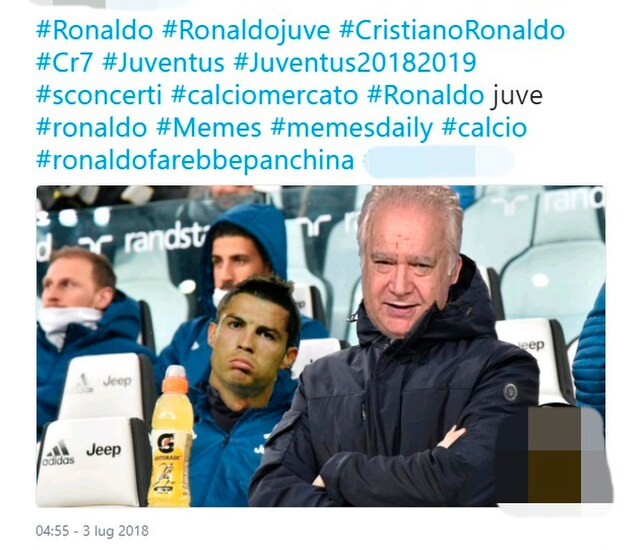Select the #Juventus hashtag link

point(163,62)
